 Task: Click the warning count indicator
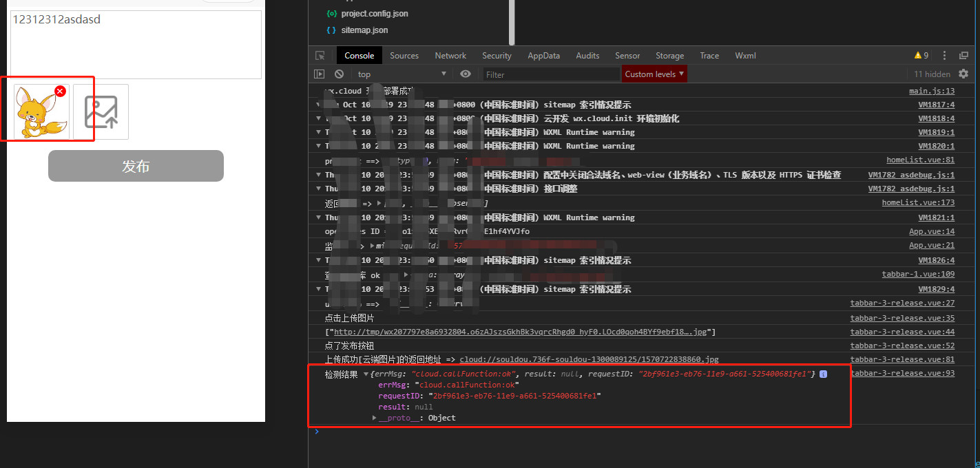[921, 56]
